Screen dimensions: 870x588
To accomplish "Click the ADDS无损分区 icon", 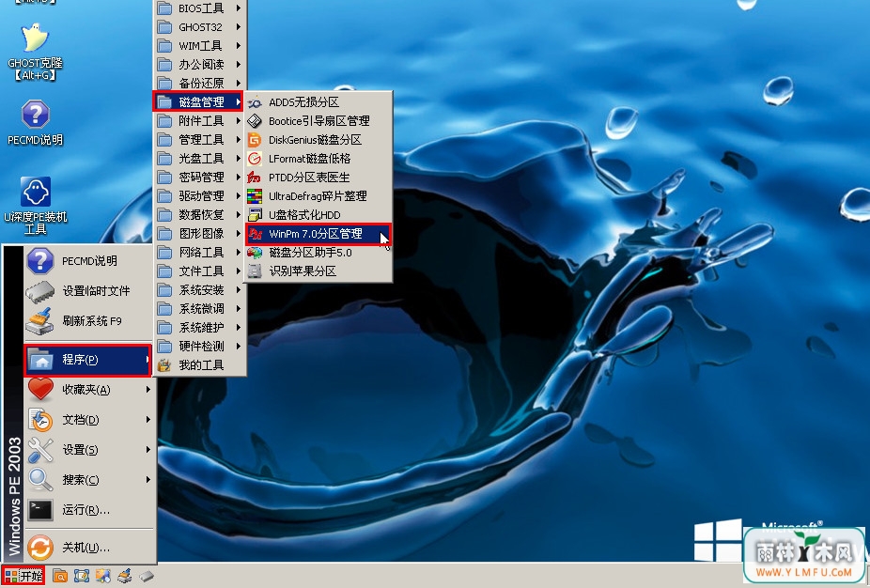I will [255, 102].
